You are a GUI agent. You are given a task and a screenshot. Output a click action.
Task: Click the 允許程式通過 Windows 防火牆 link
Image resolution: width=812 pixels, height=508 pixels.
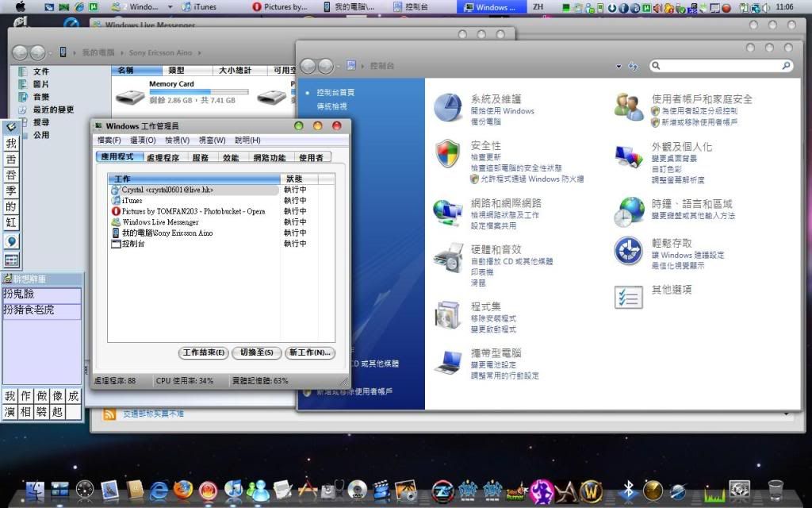[532, 179]
